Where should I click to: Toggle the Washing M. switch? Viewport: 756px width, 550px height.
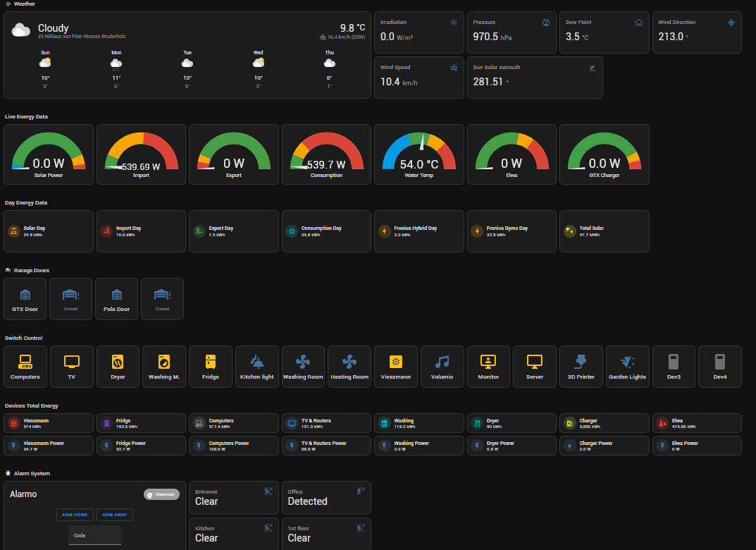[164, 366]
